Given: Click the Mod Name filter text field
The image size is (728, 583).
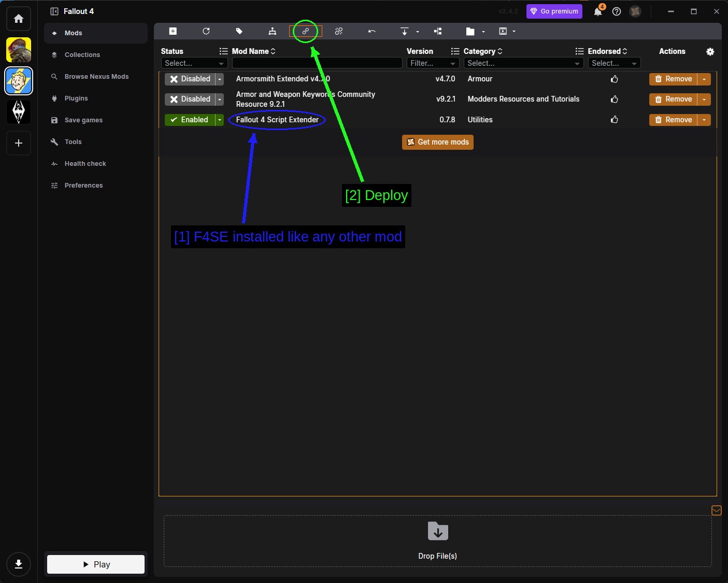Looking at the screenshot, I should point(317,63).
